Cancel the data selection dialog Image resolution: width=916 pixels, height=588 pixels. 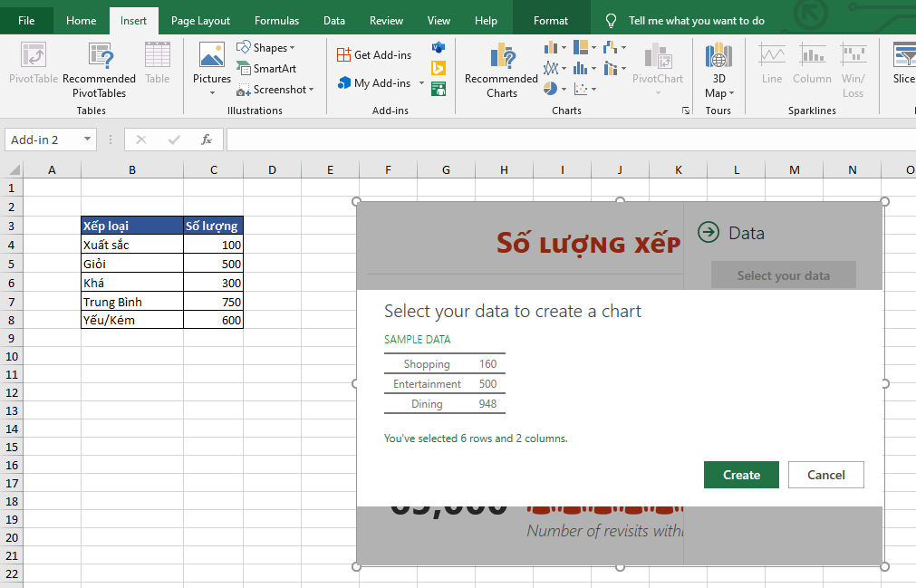pos(825,475)
